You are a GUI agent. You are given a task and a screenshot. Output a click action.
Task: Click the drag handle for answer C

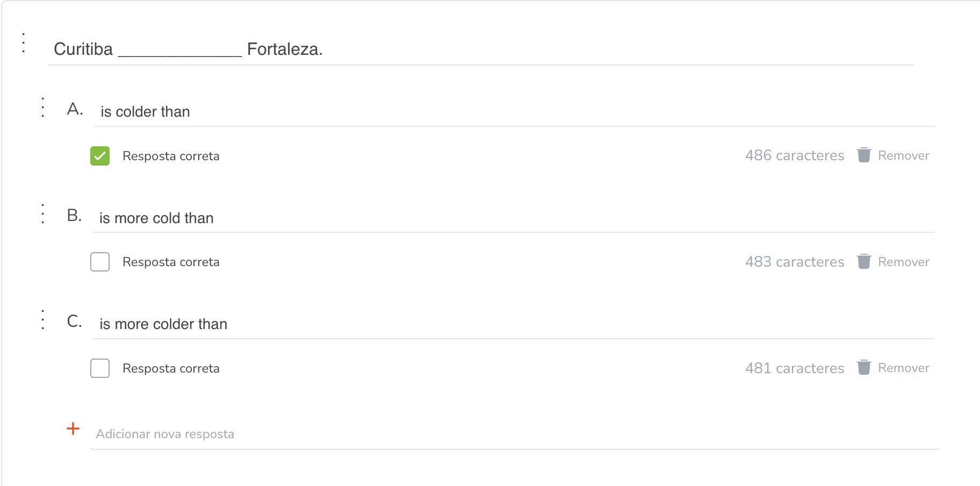43,320
